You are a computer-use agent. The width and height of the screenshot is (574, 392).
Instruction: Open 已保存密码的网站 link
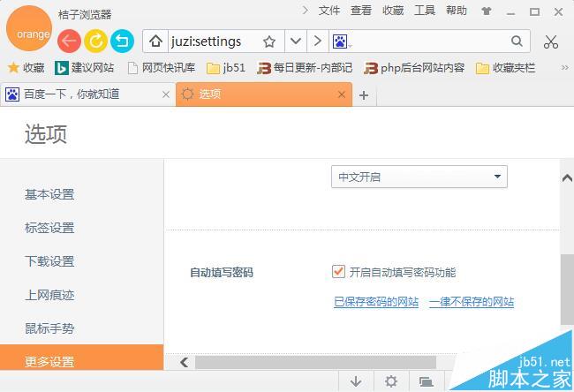tap(376, 302)
